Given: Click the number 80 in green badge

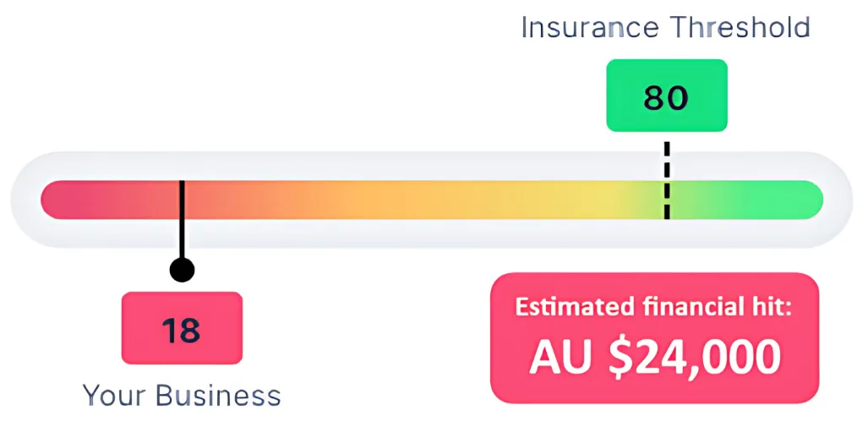Looking at the screenshot, I should (667, 97).
